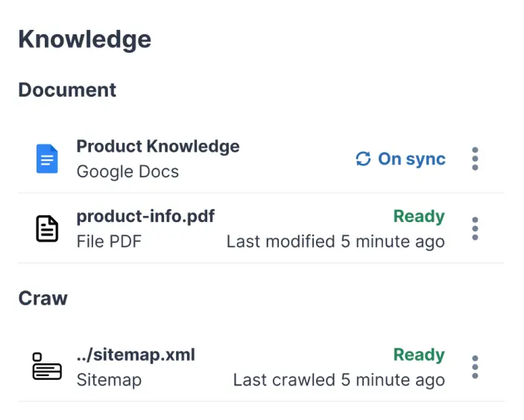Click the Google Docs file icon
524x420 pixels.
pos(47,159)
